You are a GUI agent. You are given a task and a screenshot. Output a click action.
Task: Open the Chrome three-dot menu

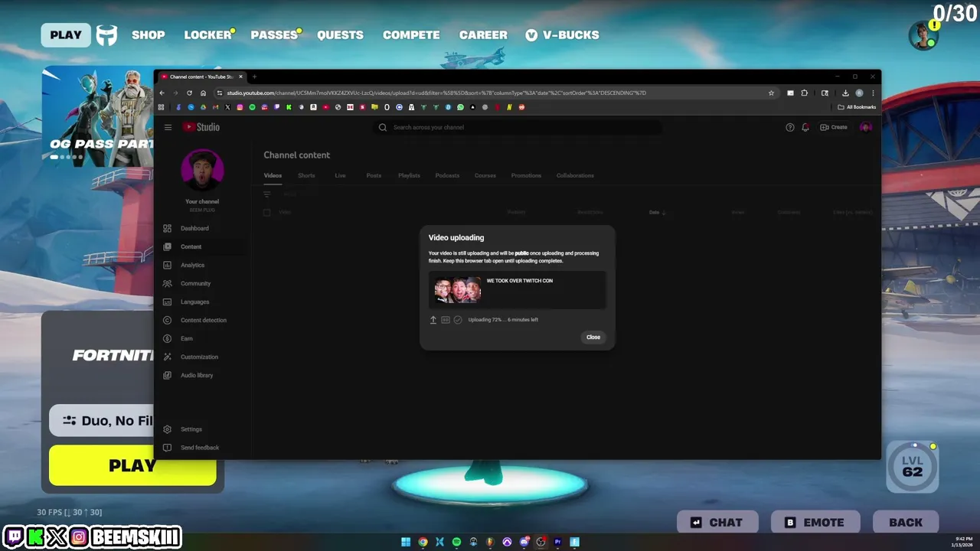point(873,93)
